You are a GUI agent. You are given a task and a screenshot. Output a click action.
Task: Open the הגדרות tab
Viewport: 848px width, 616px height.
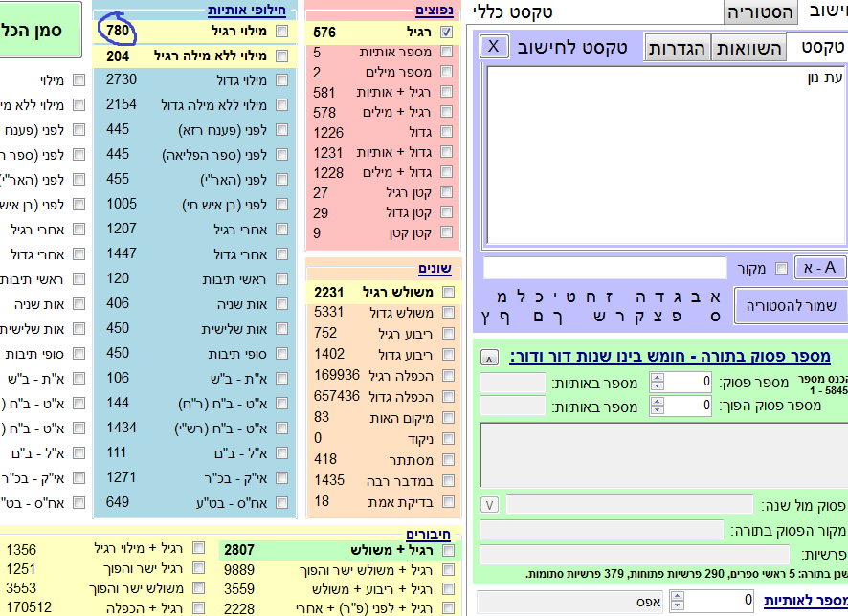point(678,48)
